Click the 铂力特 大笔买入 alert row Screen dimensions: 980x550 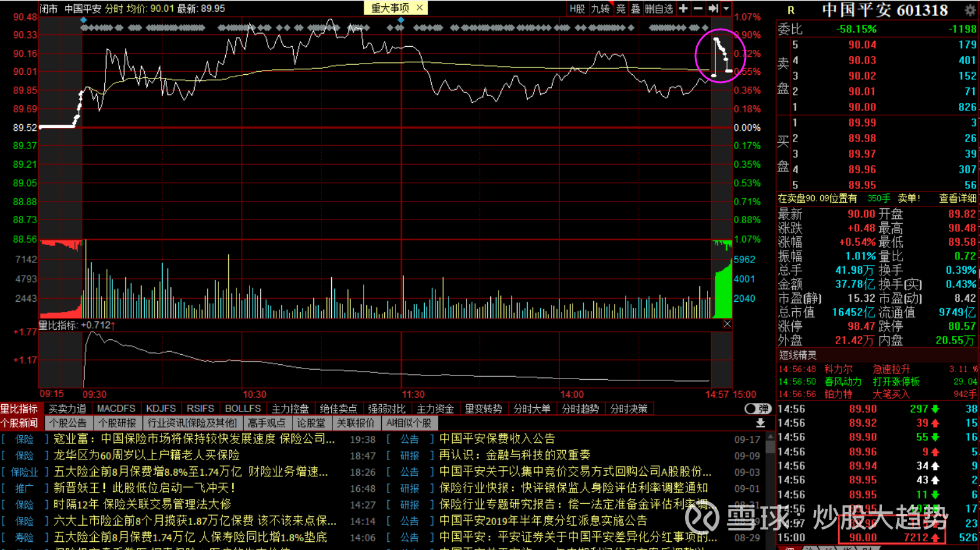(878, 394)
